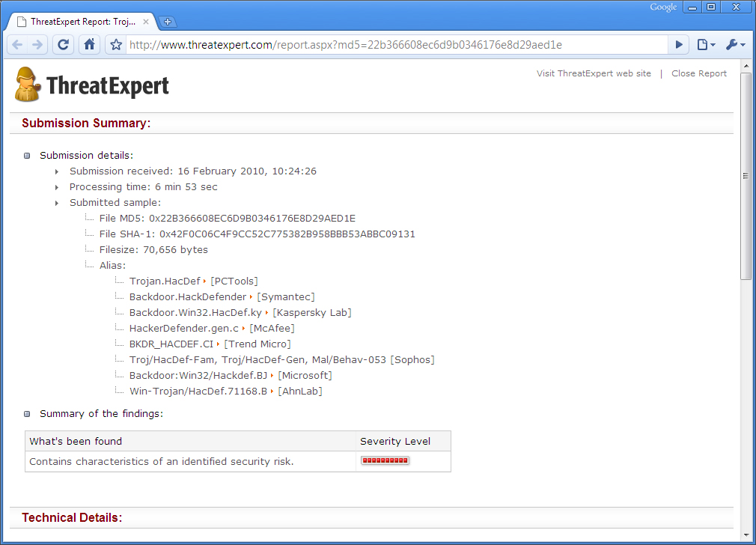Close the ThreatExpert Report tab

[146, 22]
